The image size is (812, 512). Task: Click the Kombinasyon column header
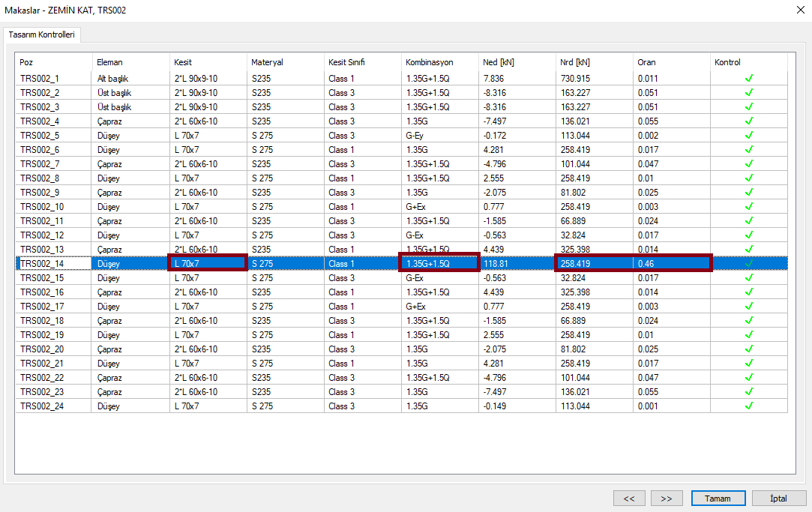[439, 62]
